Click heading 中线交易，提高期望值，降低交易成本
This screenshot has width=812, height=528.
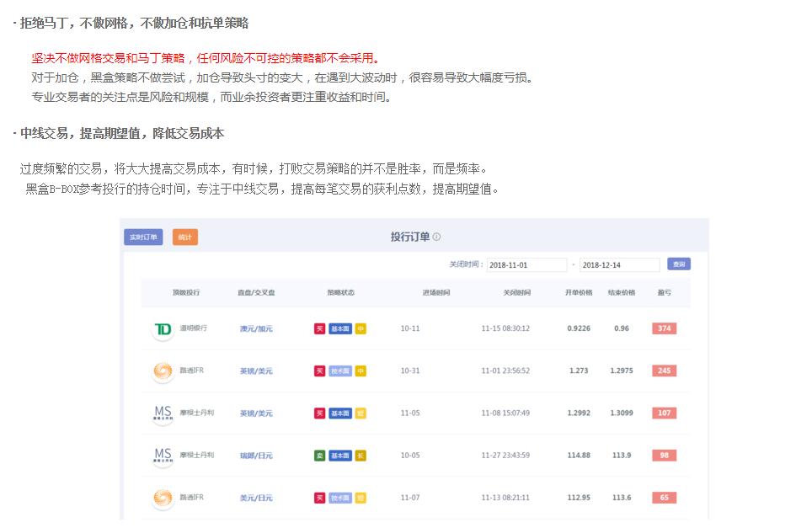pos(121,134)
